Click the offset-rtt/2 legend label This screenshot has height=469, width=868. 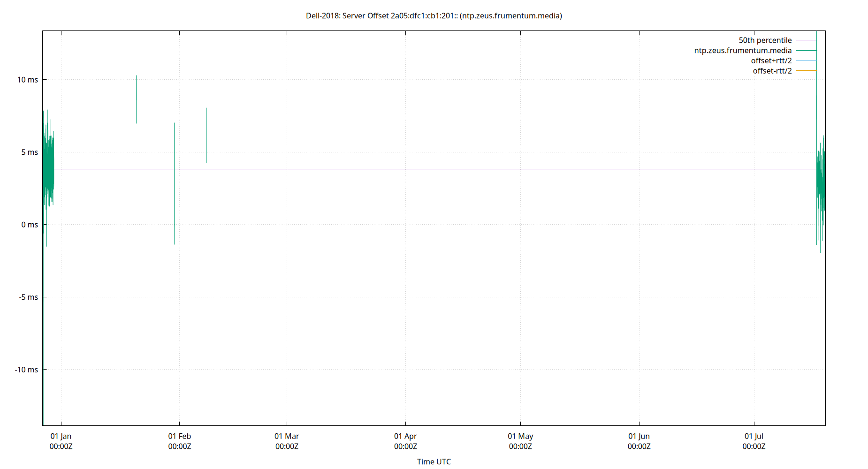coord(772,70)
